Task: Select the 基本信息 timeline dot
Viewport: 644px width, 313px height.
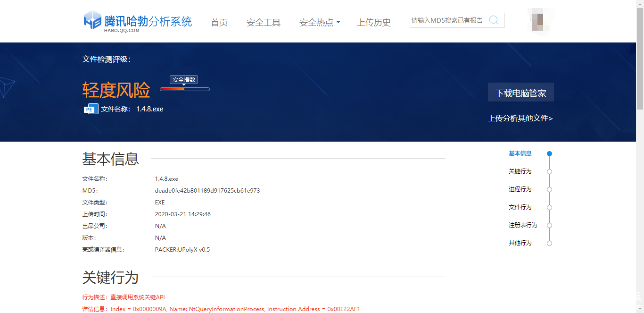Action: click(x=549, y=153)
